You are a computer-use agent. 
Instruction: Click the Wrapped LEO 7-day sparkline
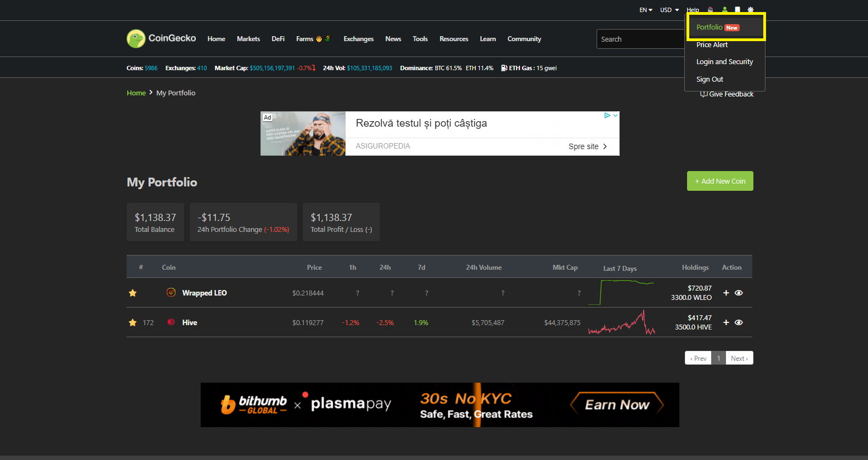tap(621, 292)
